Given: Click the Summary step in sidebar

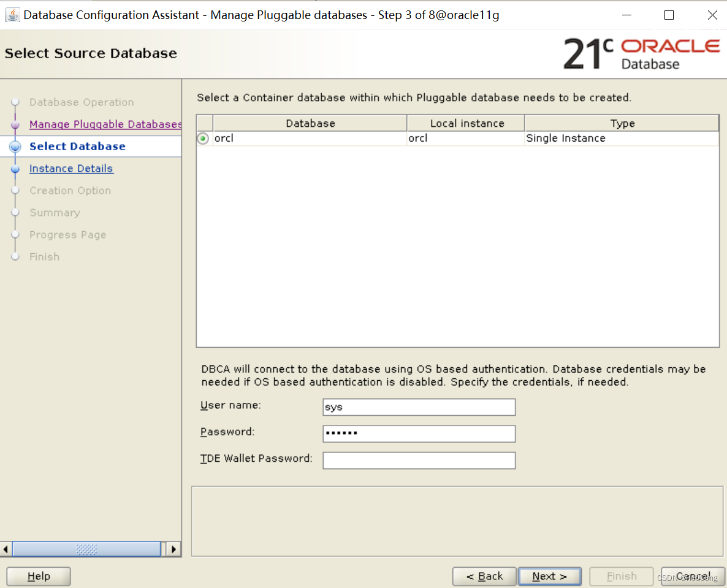Looking at the screenshot, I should [55, 212].
